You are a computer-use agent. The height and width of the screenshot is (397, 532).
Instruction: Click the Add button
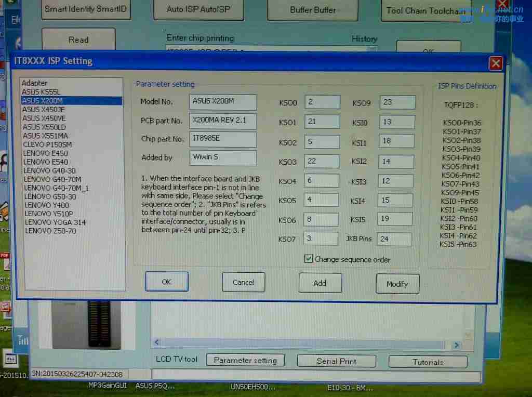320,283
